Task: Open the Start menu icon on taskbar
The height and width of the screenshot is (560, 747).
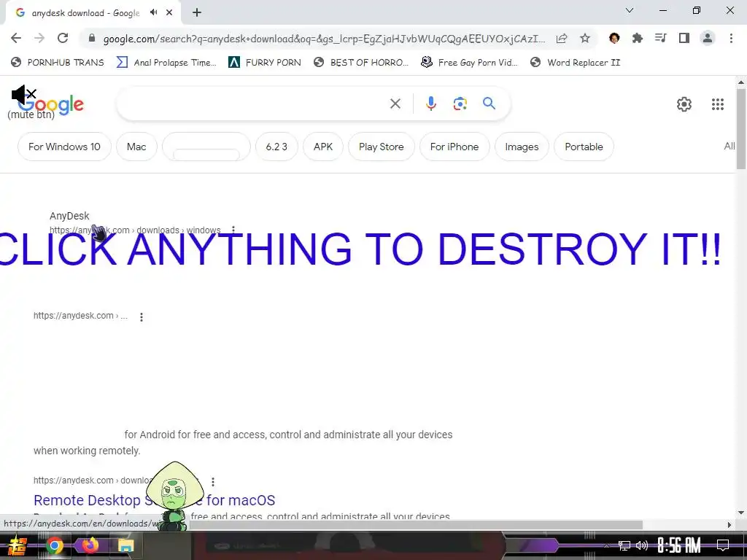Action: coord(18,545)
